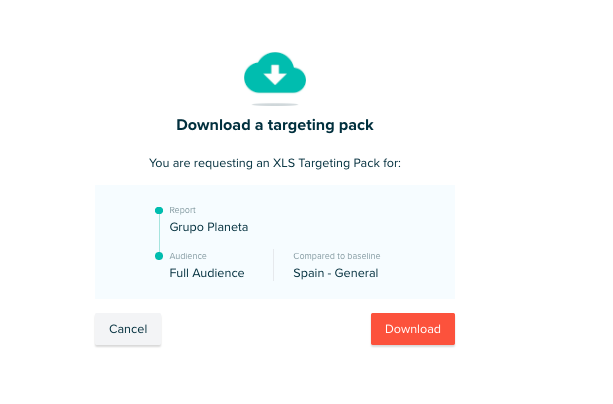Click the word Planeta in the report name
This screenshot has height=404, width=613.
point(226,227)
